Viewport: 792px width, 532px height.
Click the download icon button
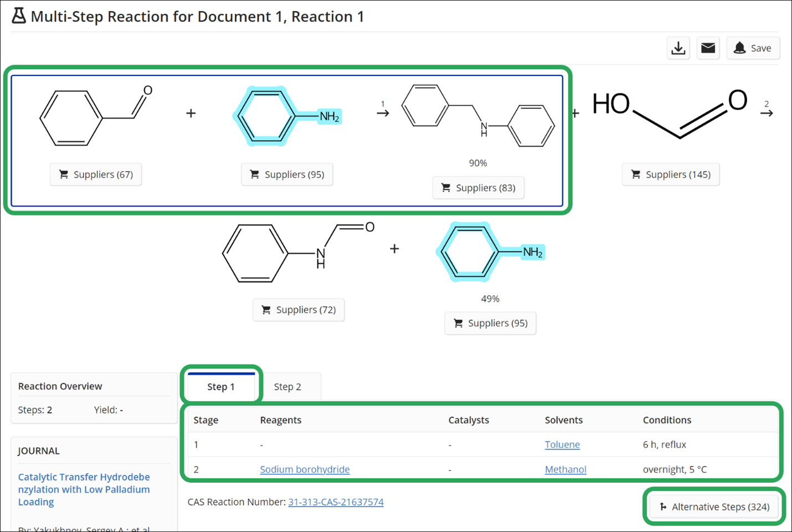(678, 48)
